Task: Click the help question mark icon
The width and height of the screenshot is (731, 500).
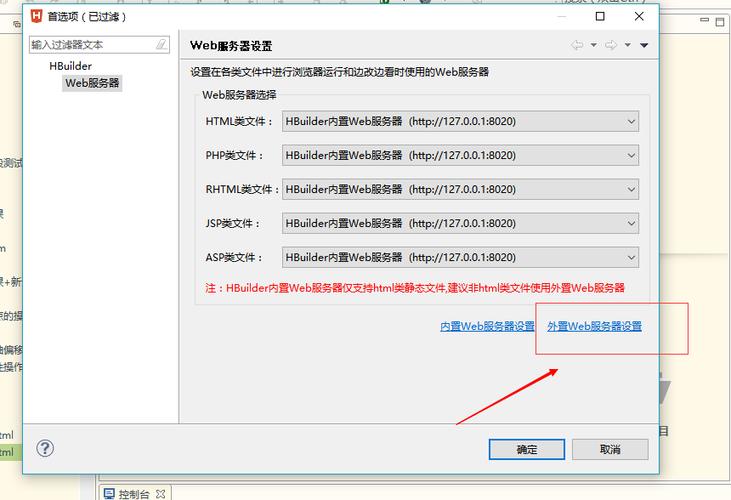Action: point(45,448)
